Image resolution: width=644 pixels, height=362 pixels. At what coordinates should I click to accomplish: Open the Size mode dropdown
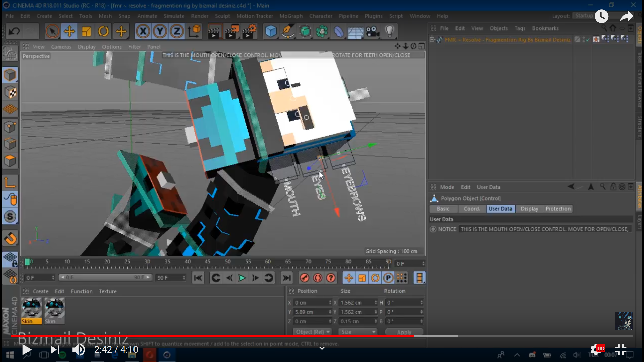point(358,332)
